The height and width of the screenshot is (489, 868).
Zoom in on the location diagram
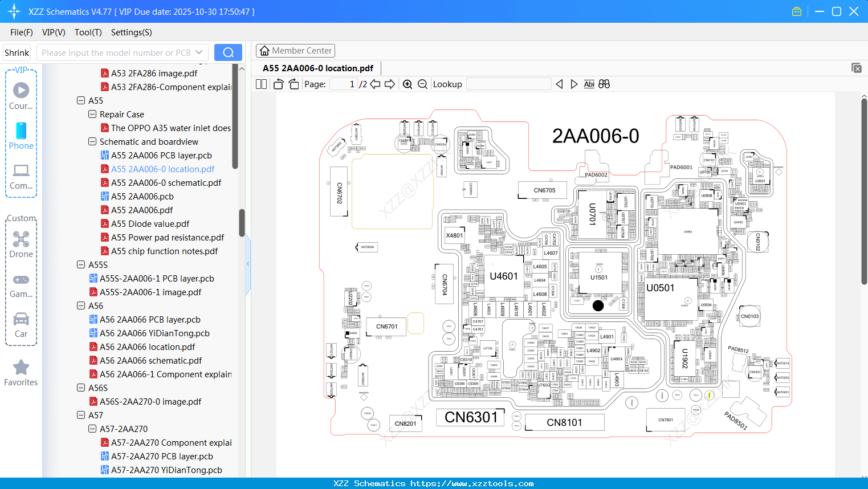(x=407, y=84)
